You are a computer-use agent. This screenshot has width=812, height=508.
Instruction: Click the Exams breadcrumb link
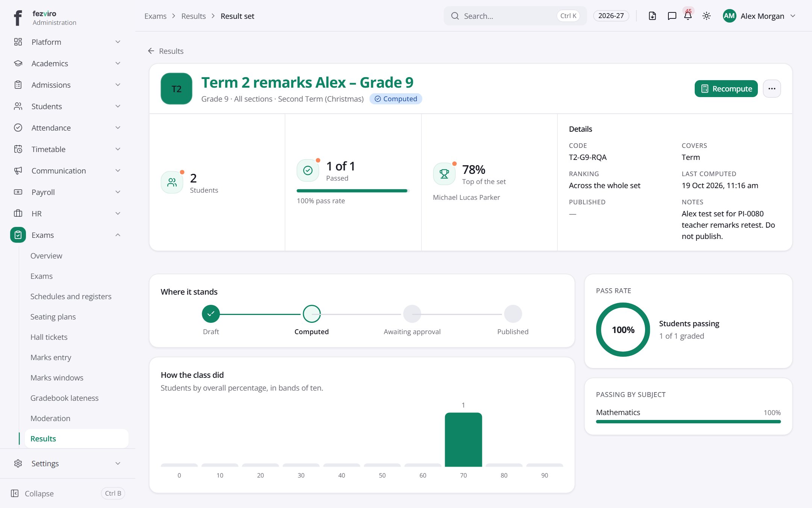155,16
